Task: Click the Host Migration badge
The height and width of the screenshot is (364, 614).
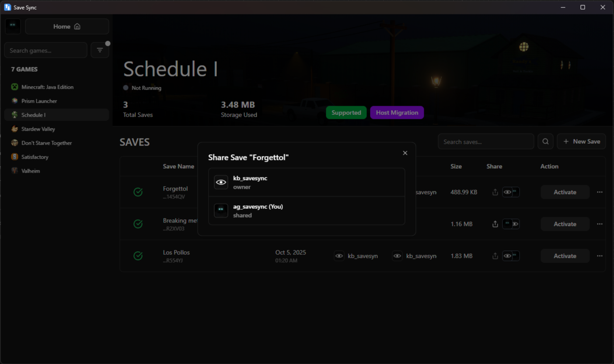Action: tap(397, 113)
